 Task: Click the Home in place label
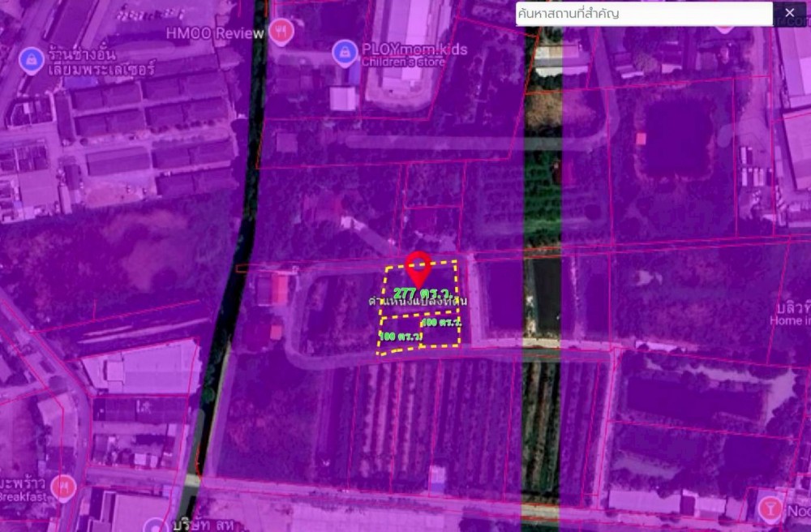coord(789,320)
